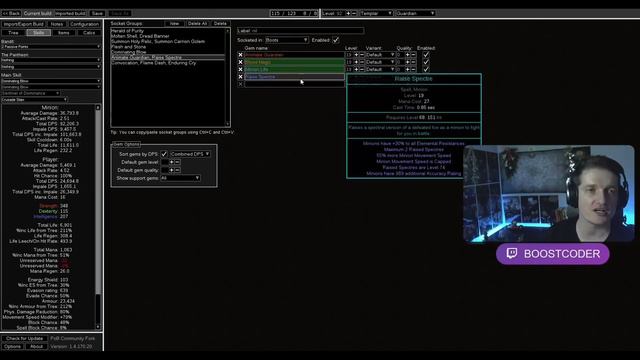Image resolution: width=640 pixels, height=360 pixels.
Task: Switch to the Calcs tab
Action: (x=89, y=33)
